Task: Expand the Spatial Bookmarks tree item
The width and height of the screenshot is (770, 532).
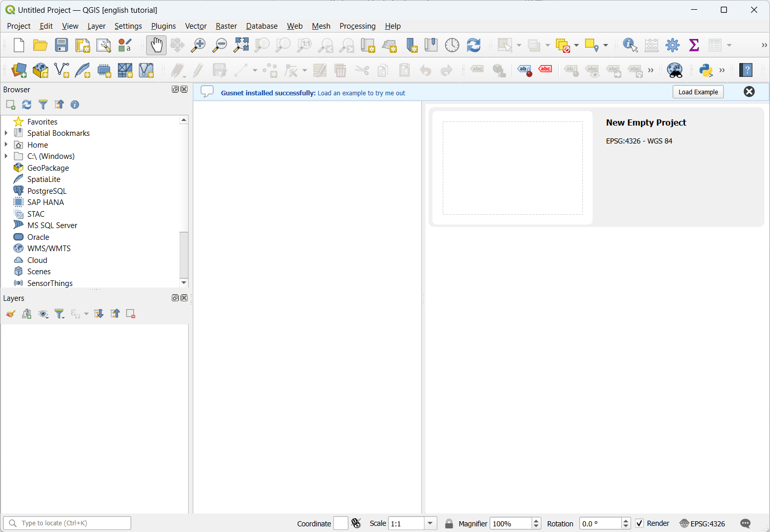Action: (x=6, y=133)
